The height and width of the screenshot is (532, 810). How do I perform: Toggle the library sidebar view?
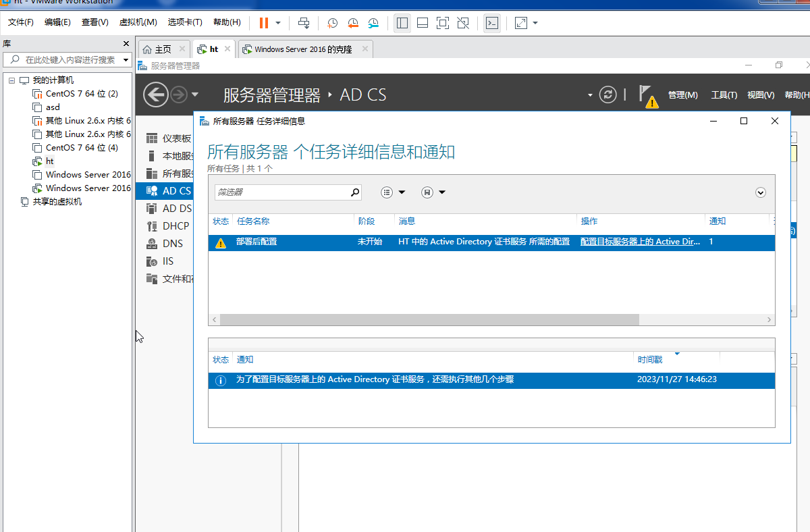pyautogui.click(x=402, y=23)
